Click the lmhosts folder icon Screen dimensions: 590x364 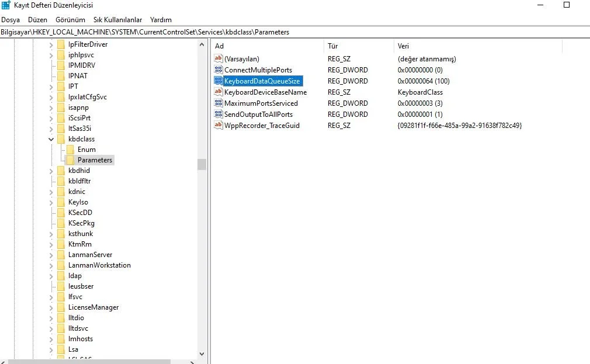click(x=61, y=339)
